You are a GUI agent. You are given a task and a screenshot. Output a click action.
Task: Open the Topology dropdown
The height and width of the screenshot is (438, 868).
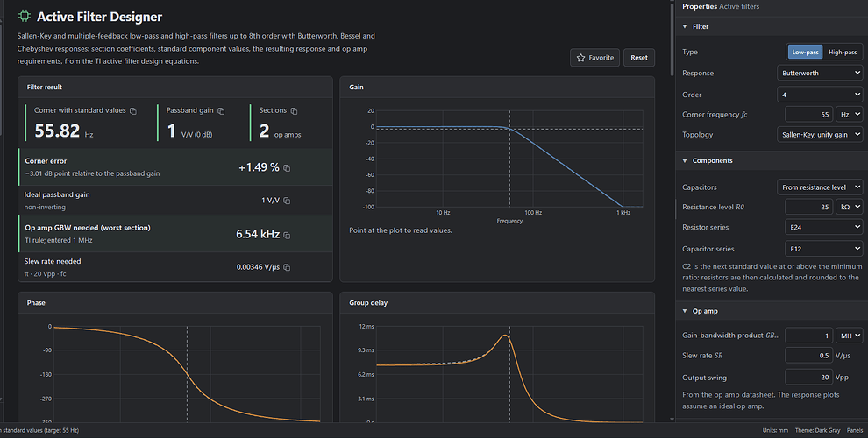point(820,134)
